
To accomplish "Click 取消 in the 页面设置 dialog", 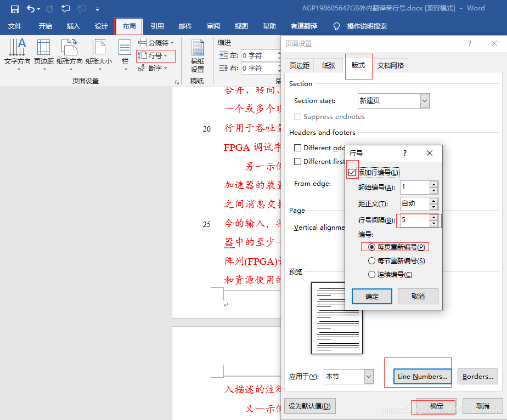I will (x=483, y=406).
